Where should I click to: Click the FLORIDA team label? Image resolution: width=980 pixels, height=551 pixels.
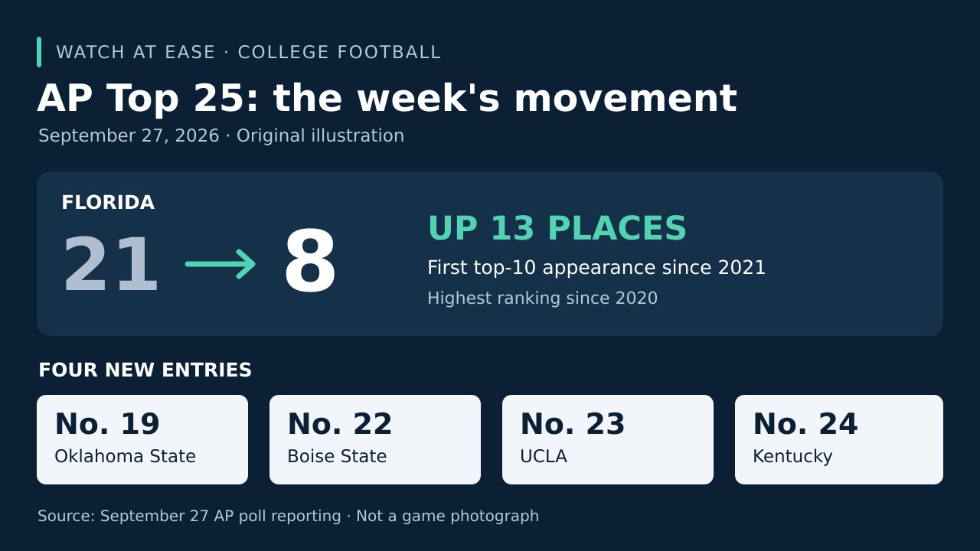pos(108,203)
